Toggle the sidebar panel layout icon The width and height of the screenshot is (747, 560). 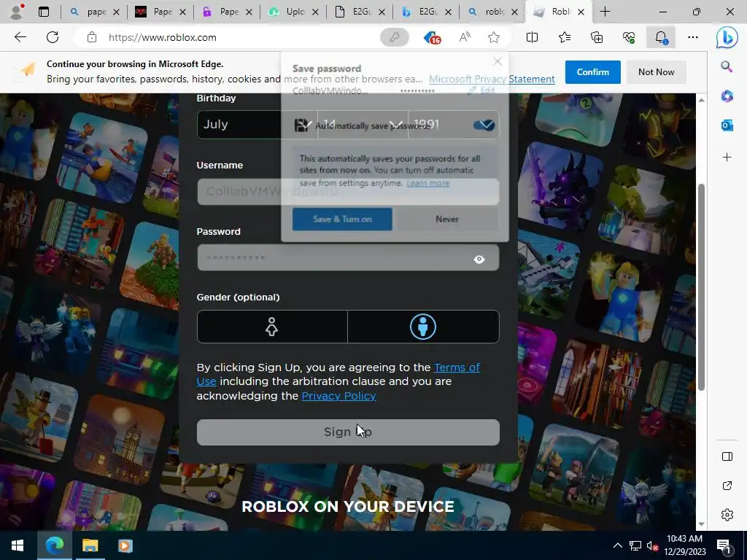tap(727, 456)
